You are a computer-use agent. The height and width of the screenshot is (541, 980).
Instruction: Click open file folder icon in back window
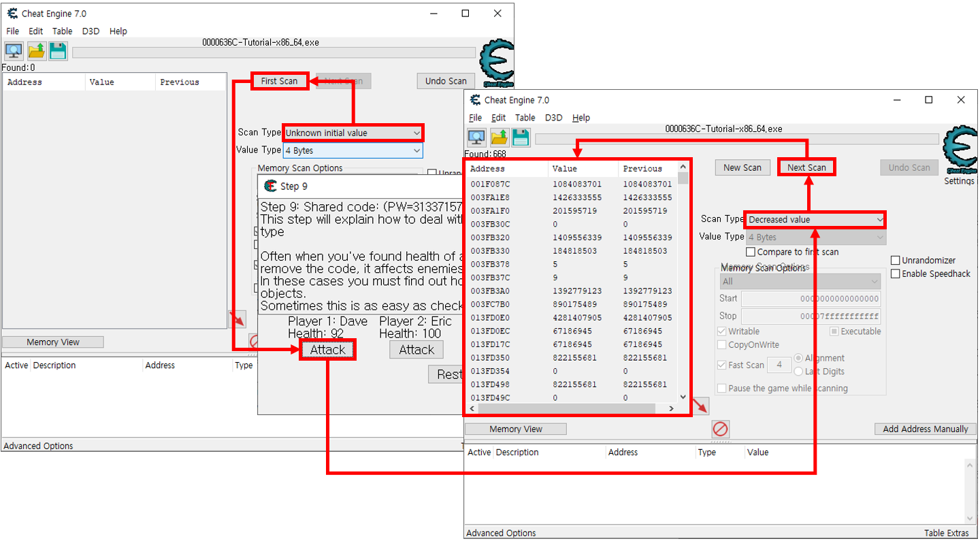click(36, 51)
